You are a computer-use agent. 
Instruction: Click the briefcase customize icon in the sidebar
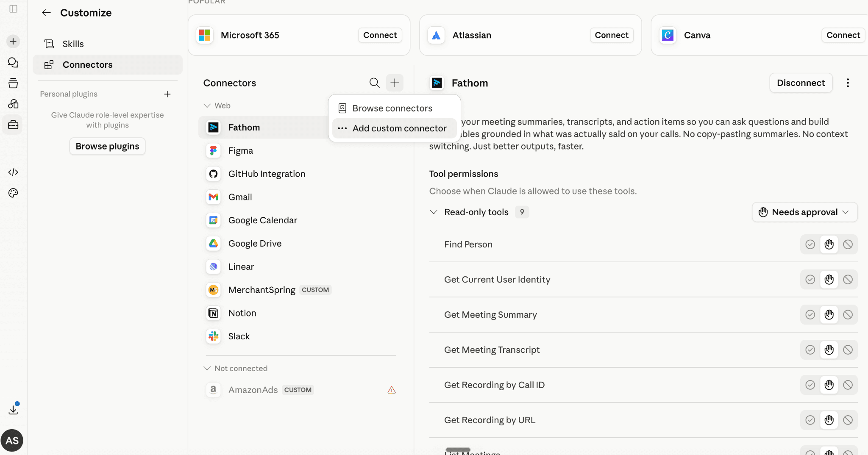(13, 125)
